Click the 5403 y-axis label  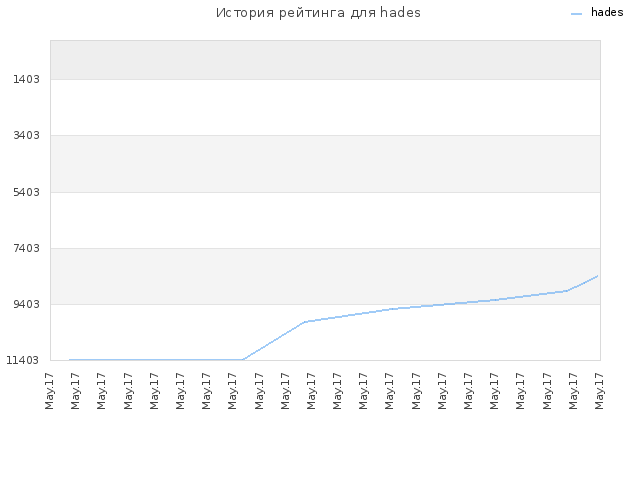tap(26, 192)
